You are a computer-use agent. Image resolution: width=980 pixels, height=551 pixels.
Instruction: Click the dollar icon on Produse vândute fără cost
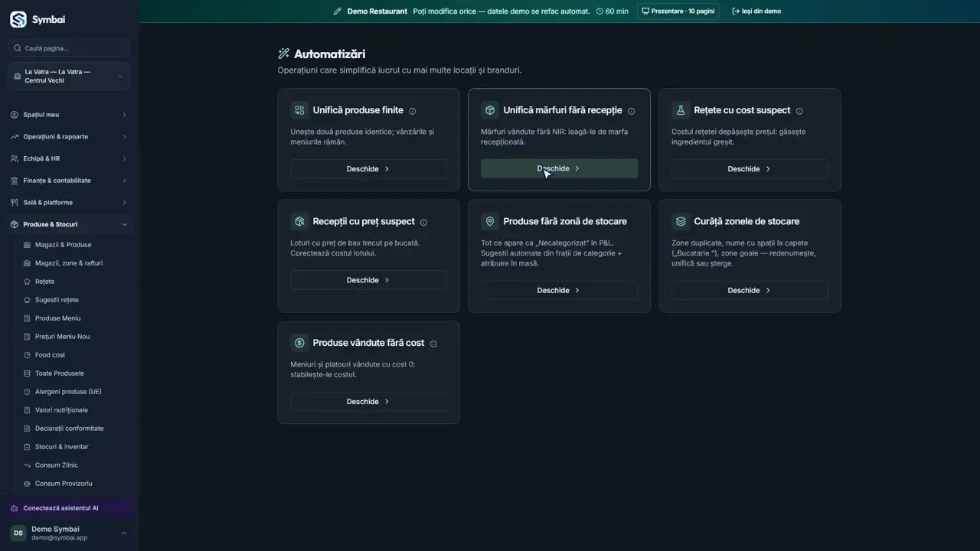tap(299, 343)
